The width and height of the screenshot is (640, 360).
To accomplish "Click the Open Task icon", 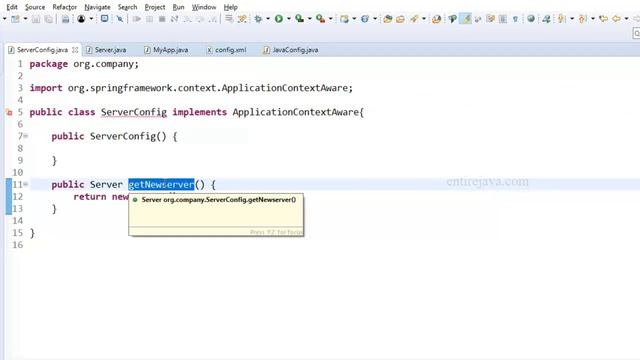I will pos(400,19).
